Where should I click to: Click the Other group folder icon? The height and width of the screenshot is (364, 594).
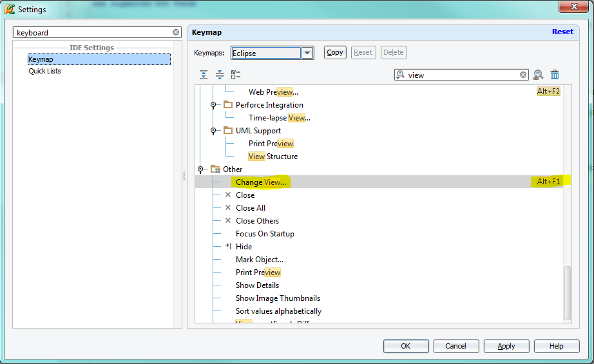point(215,169)
